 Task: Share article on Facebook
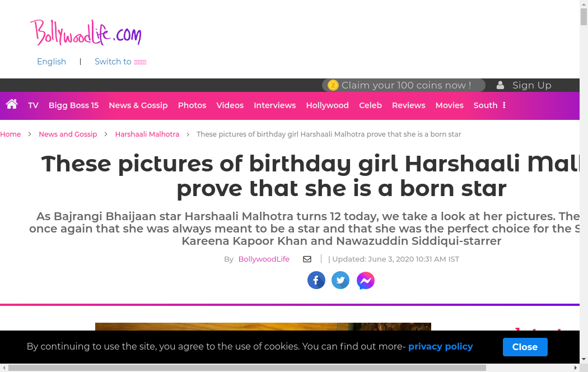click(x=316, y=280)
